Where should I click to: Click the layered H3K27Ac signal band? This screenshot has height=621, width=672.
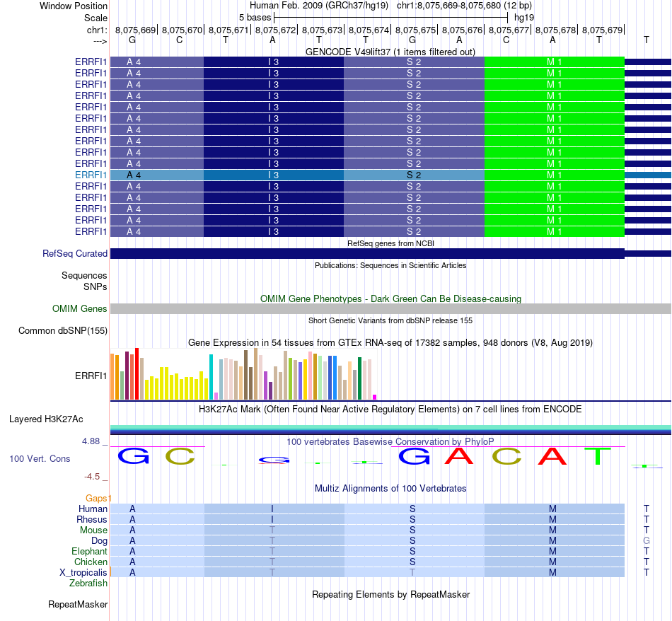pos(390,430)
